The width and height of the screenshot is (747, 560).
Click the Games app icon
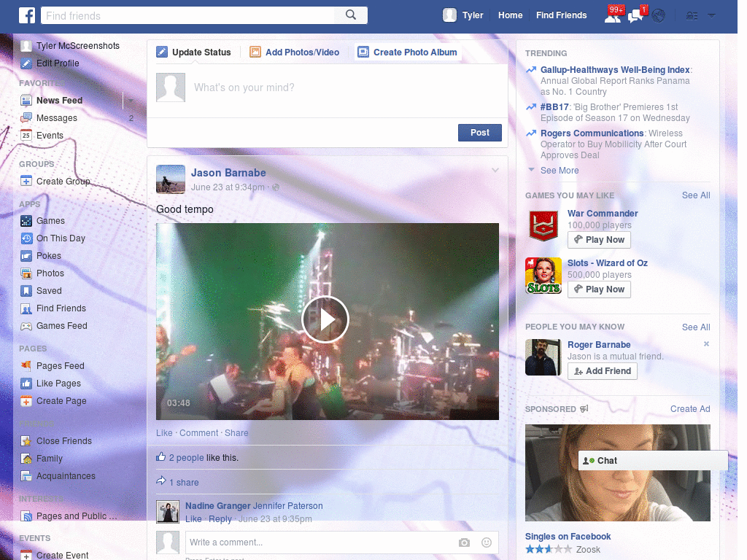26,221
